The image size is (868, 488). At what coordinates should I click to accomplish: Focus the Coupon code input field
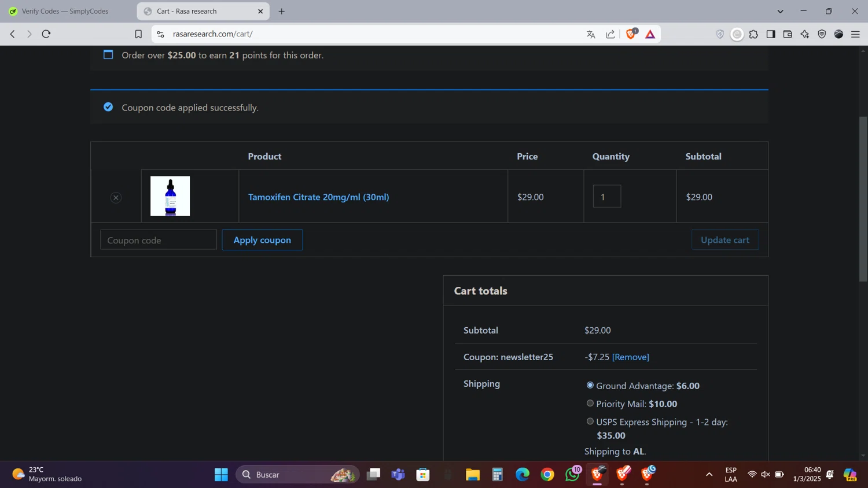159,240
